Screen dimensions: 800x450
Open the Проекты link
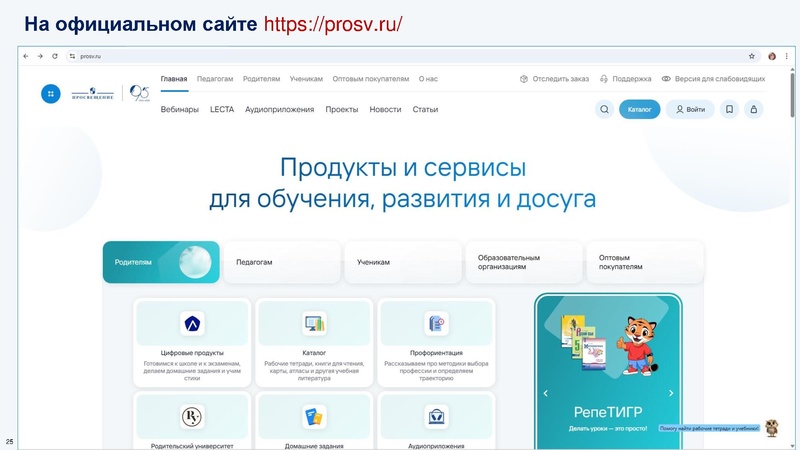342,109
